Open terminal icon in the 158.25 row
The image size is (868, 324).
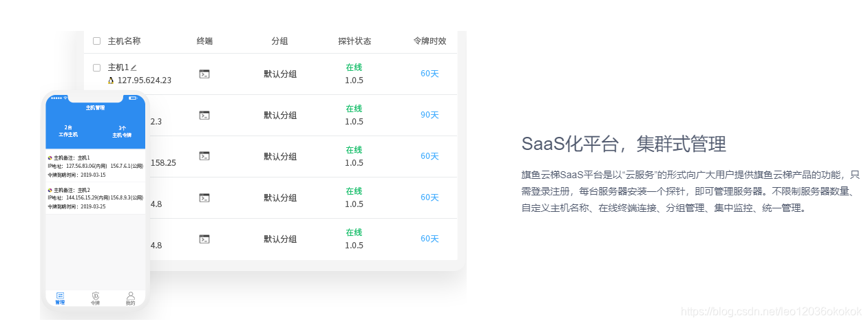(204, 156)
